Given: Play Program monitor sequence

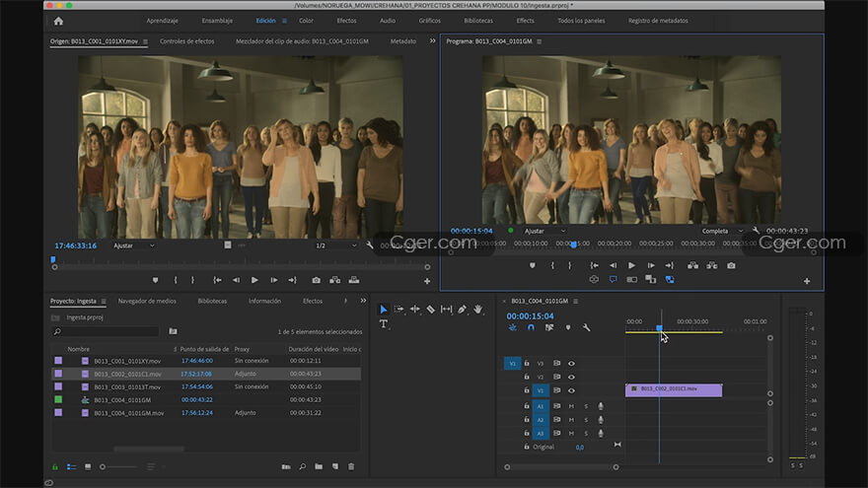Looking at the screenshot, I should pos(631,265).
